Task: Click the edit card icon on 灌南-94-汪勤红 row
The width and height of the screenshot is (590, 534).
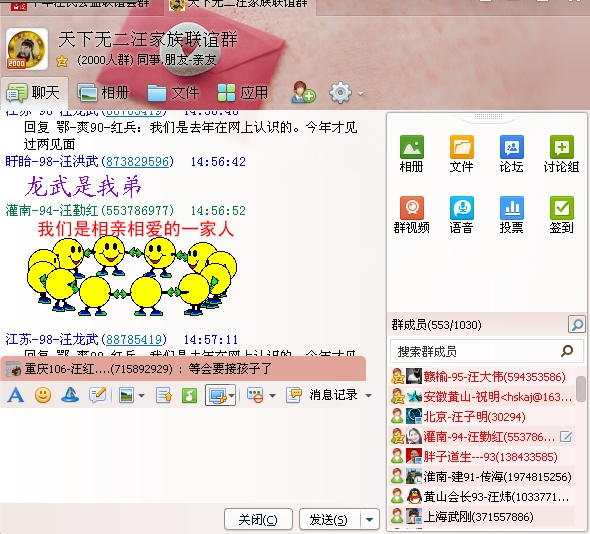Action: tap(566, 437)
